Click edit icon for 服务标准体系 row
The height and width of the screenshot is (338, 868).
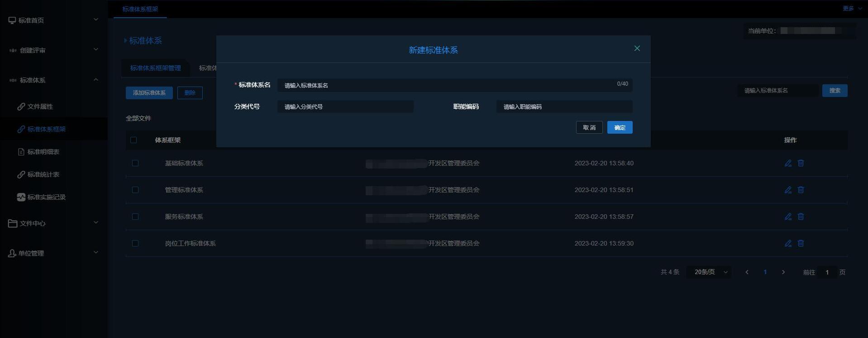tap(788, 217)
